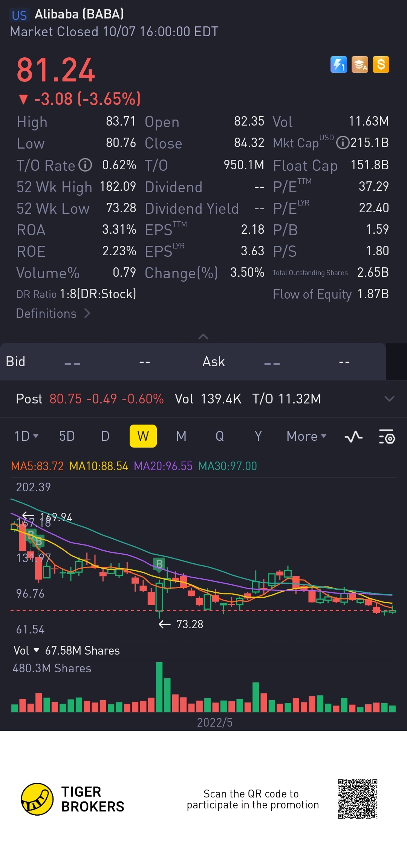Tap the DR Ratio 1:8(DR:Stock) text
The image size is (407, 868).
[x=77, y=294]
